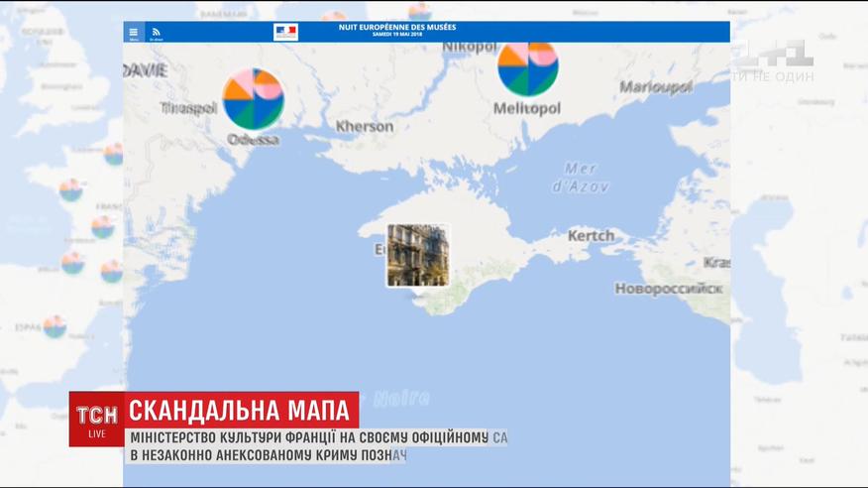Select the Marioupol label on map
This screenshot has height=488, width=868.
click(x=656, y=87)
